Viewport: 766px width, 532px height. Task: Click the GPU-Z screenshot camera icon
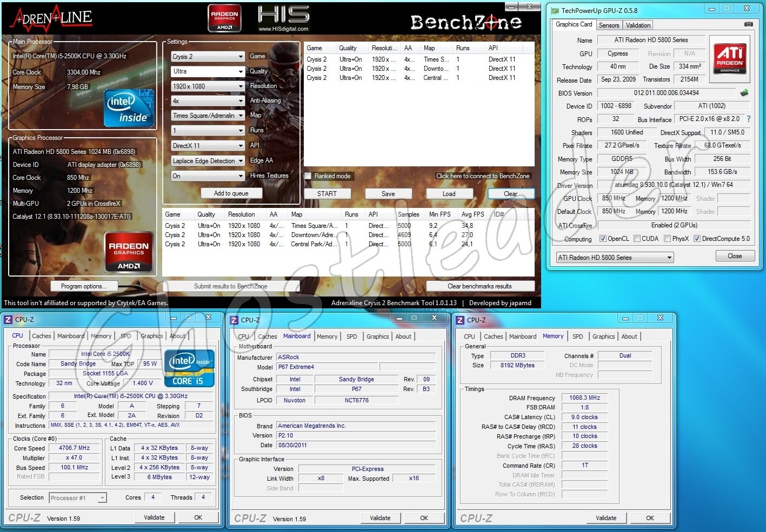coord(748,24)
